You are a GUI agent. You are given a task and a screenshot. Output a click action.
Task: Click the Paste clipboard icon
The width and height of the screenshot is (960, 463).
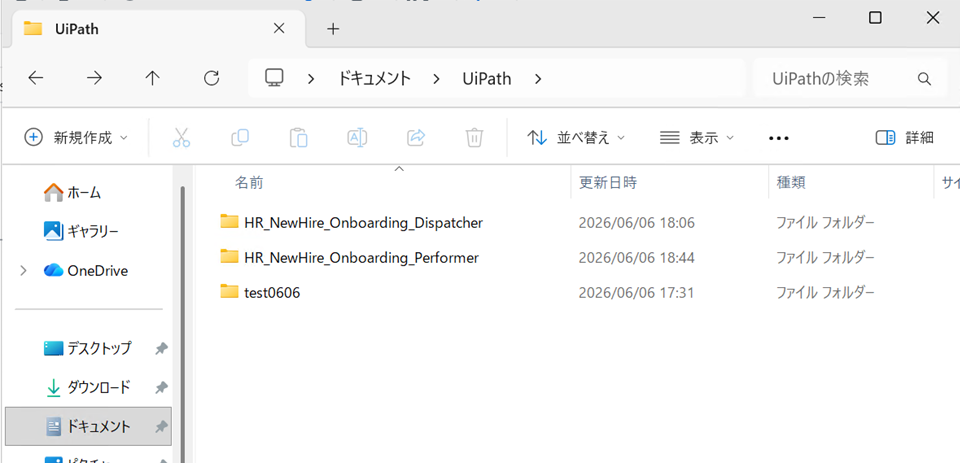point(298,138)
